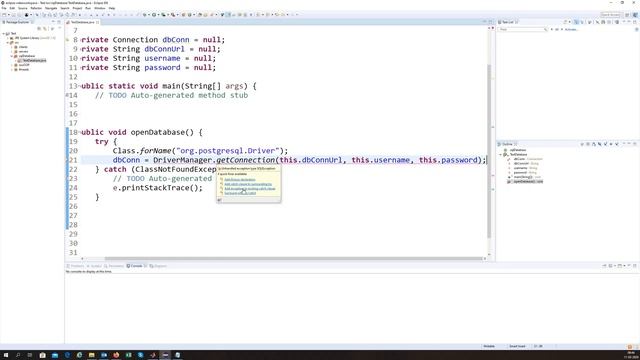
Task: Click the editor horizontal scrollbar
Action: point(294,258)
